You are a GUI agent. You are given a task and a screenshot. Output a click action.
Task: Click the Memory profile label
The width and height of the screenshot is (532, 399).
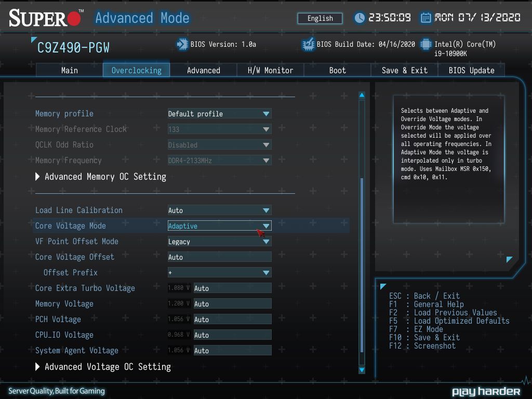point(64,114)
